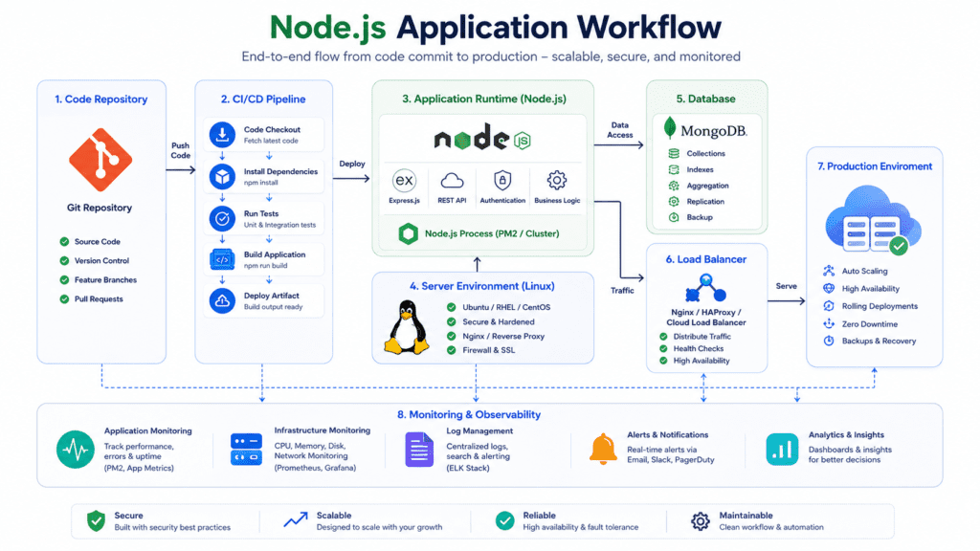Image resolution: width=980 pixels, height=551 pixels.
Task: Click '7. Production Enviroment' heading
Action: [875, 166]
